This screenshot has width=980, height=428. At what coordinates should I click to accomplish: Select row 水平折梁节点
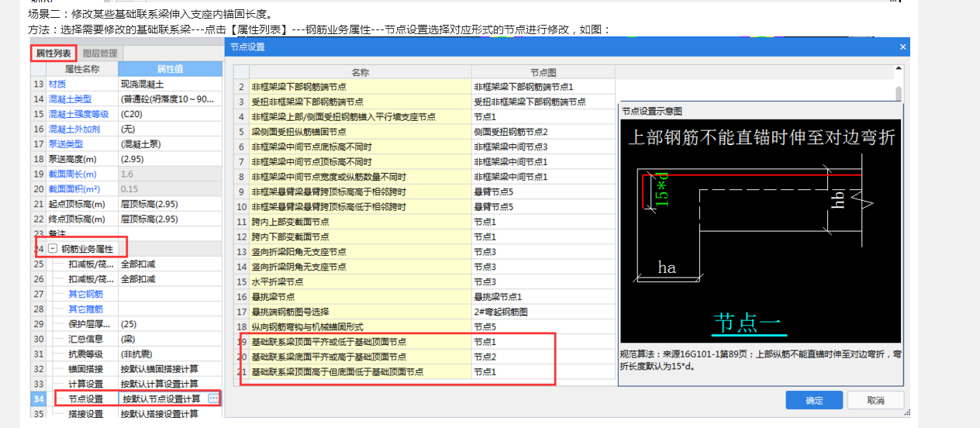[x=425, y=281]
